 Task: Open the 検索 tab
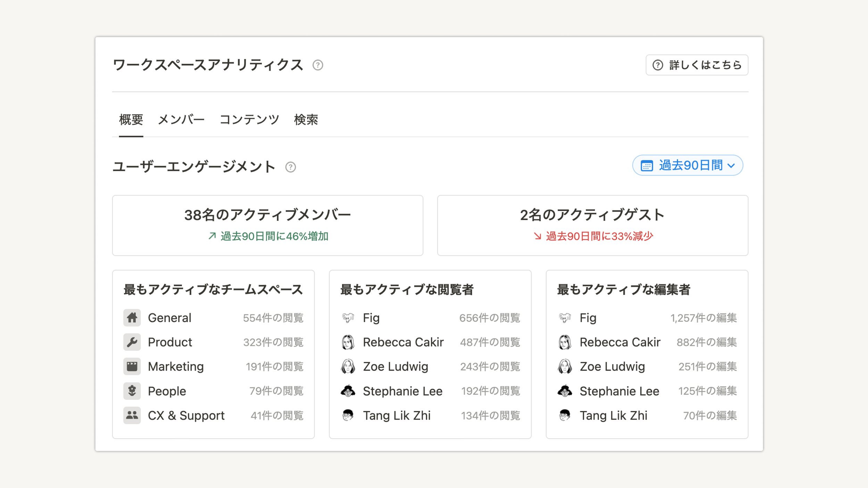[x=306, y=120]
